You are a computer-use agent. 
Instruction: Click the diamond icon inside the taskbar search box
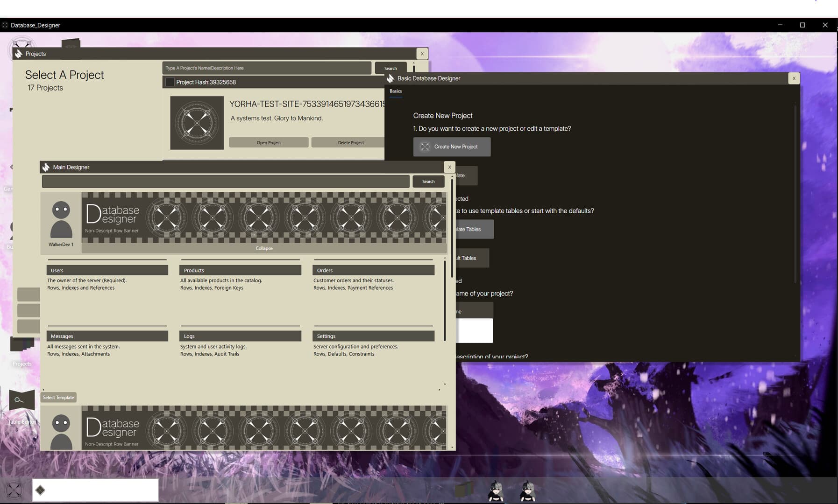click(41, 490)
